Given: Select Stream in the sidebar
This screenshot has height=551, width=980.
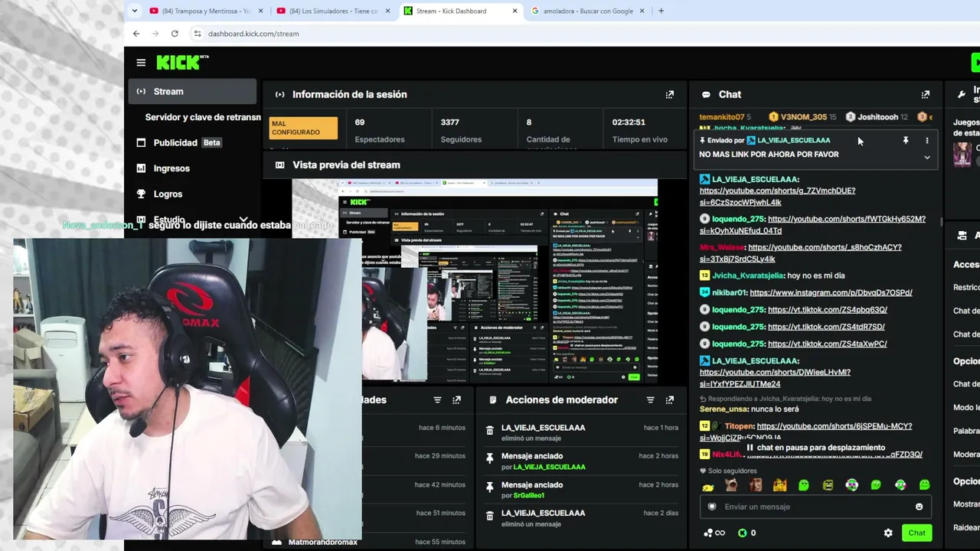Looking at the screenshot, I should [x=192, y=91].
